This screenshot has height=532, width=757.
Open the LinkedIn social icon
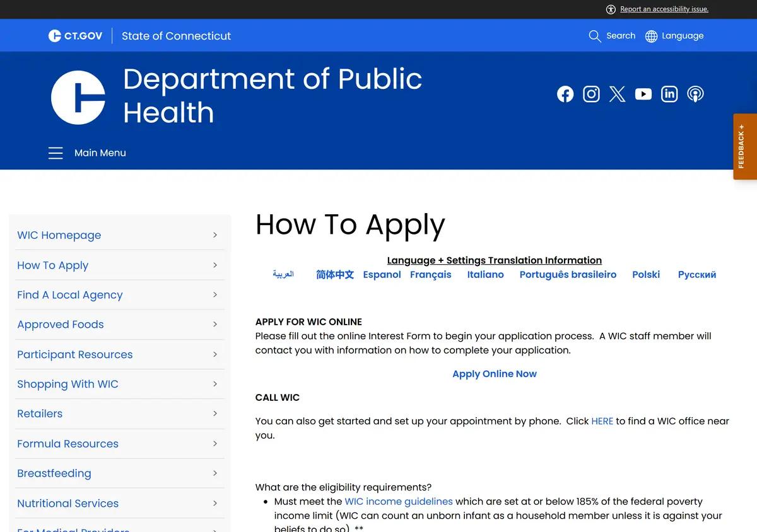[x=669, y=94]
